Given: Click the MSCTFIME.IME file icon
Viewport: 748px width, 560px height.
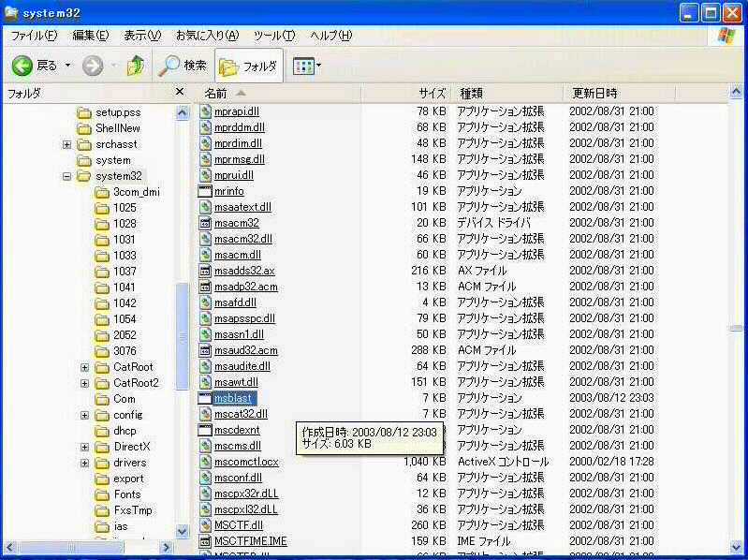Looking at the screenshot, I should pyautogui.click(x=205, y=541).
